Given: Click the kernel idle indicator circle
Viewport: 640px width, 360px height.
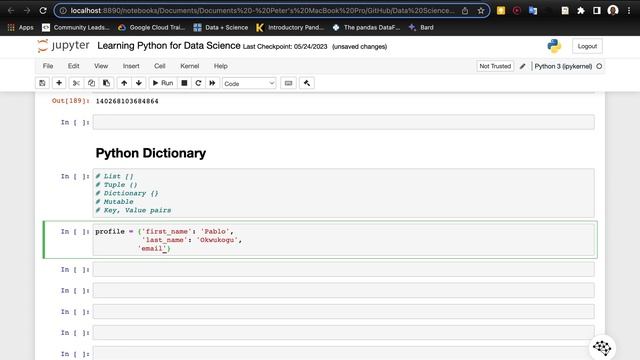Looking at the screenshot, I should (599, 66).
